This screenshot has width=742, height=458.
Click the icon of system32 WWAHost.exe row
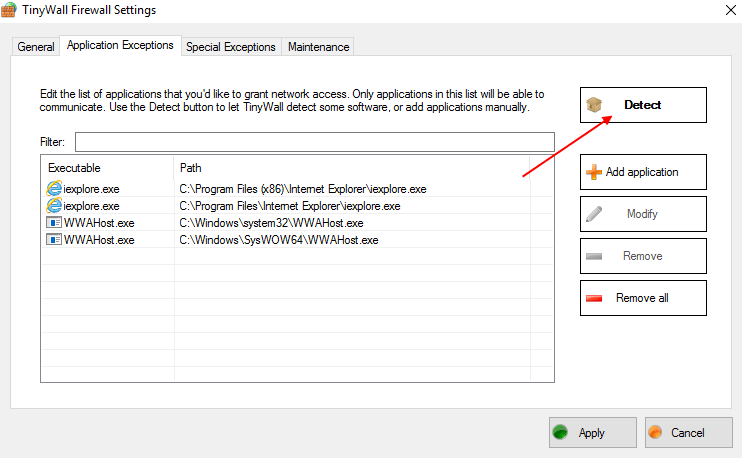(x=54, y=222)
